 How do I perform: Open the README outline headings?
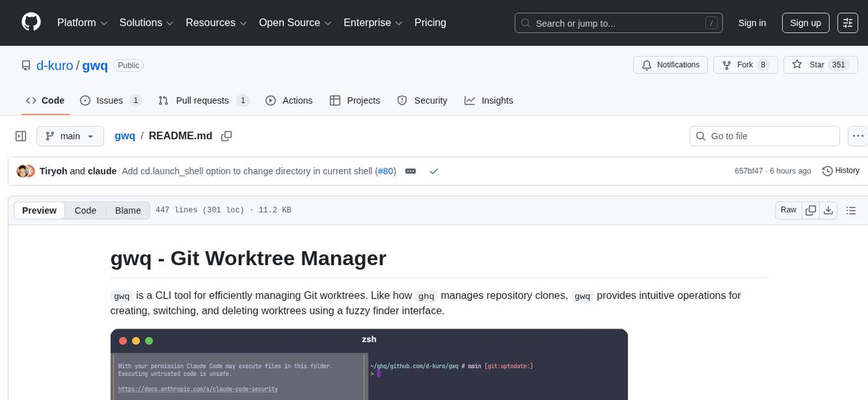(x=851, y=210)
